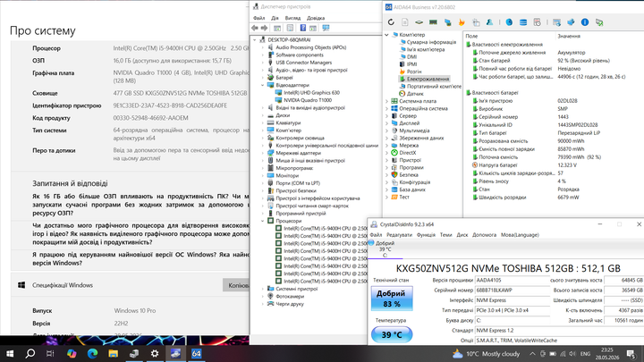Collapse Відеоадаптери node in Device Manager
The image size is (644, 362).
coord(263,85)
